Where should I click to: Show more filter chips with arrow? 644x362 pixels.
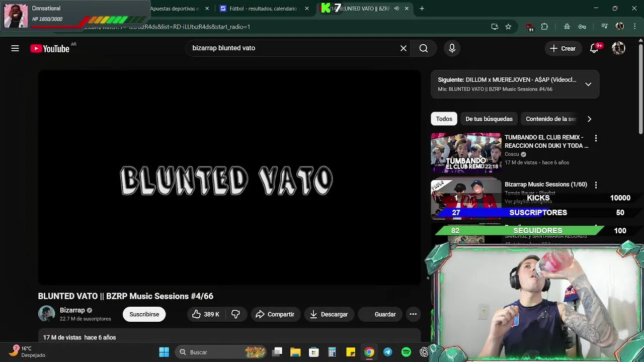point(589,119)
